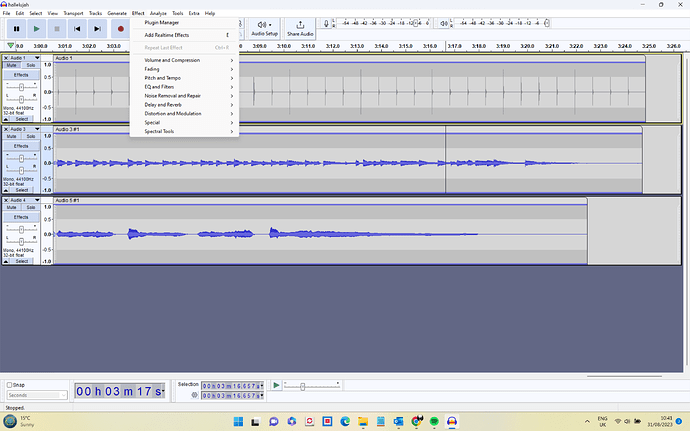
Task: Open the Transport menu
Action: click(73, 13)
